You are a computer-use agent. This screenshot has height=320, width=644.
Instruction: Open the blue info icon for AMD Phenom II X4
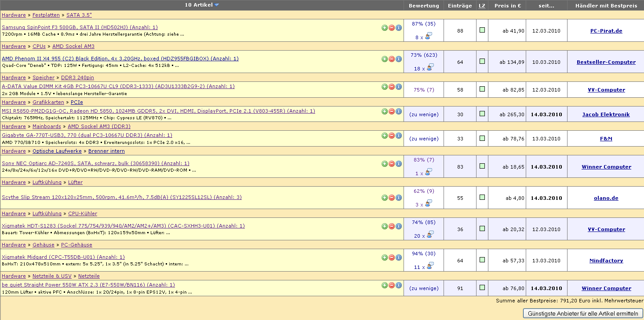399,59
